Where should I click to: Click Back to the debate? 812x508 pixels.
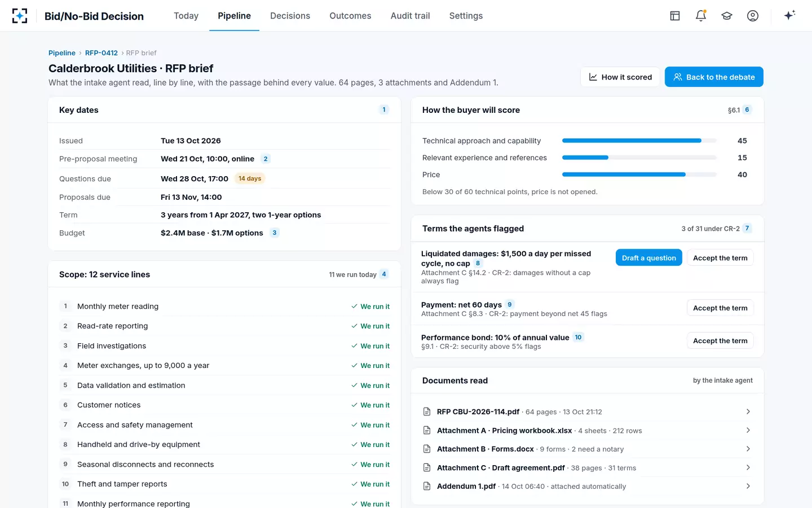[x=714, y=77]
